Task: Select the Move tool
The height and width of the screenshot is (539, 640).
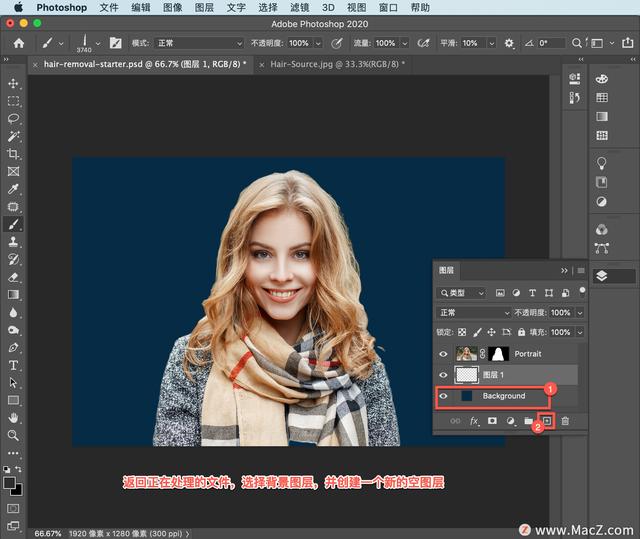Action: [13, 83]
